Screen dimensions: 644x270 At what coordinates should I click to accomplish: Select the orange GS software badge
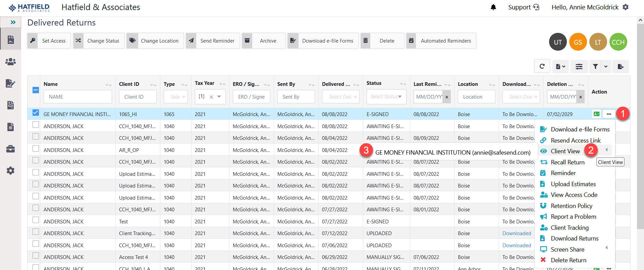pyautogui.click(x=578, y=42)
